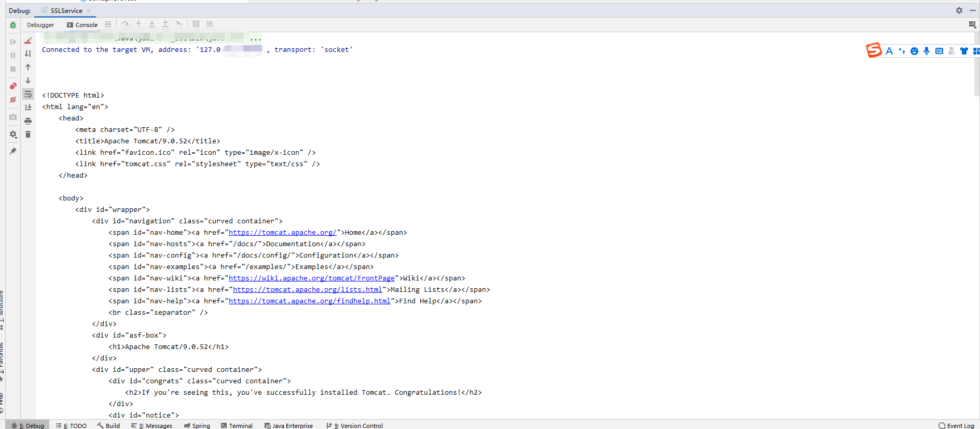
Task: Open the Restore Layout dropdown
Action: point(972,24)
